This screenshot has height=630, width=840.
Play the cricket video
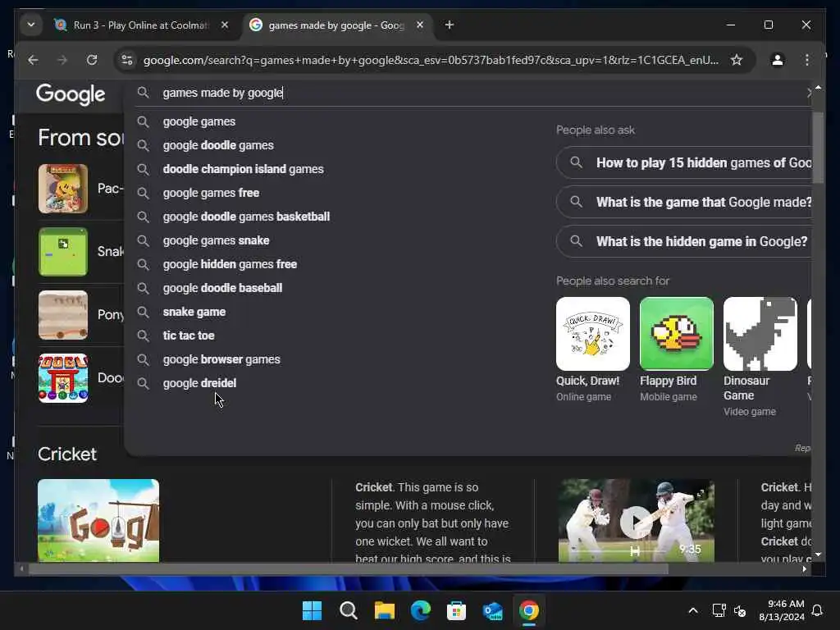(636, 522)
